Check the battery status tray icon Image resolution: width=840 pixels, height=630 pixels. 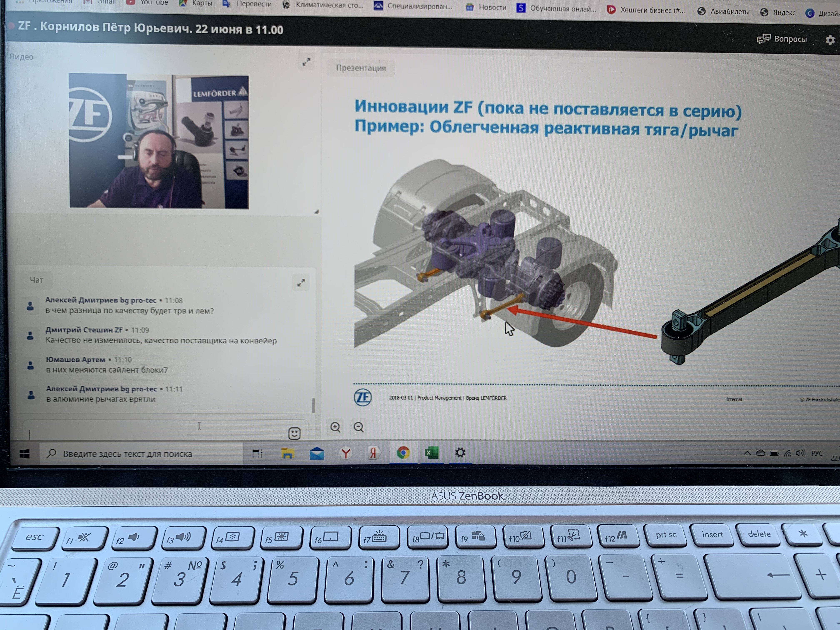774,453
